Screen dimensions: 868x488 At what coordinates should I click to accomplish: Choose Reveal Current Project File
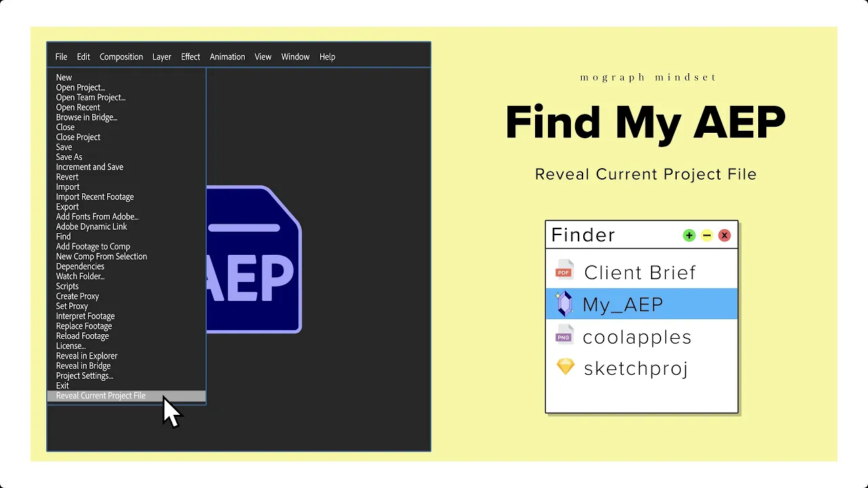tap(100, 395)
